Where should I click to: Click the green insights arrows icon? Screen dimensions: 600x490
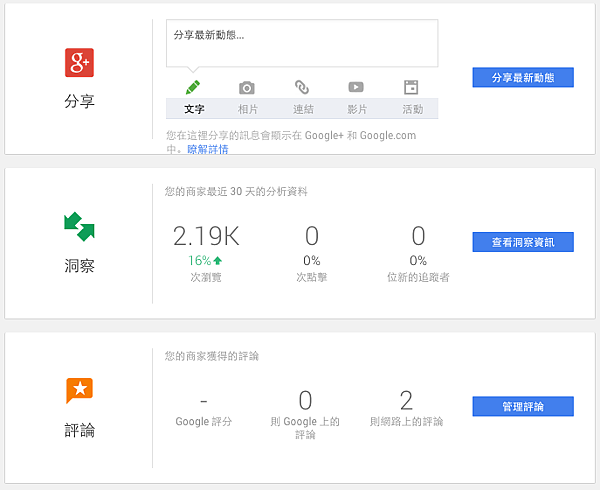(79, 226)
